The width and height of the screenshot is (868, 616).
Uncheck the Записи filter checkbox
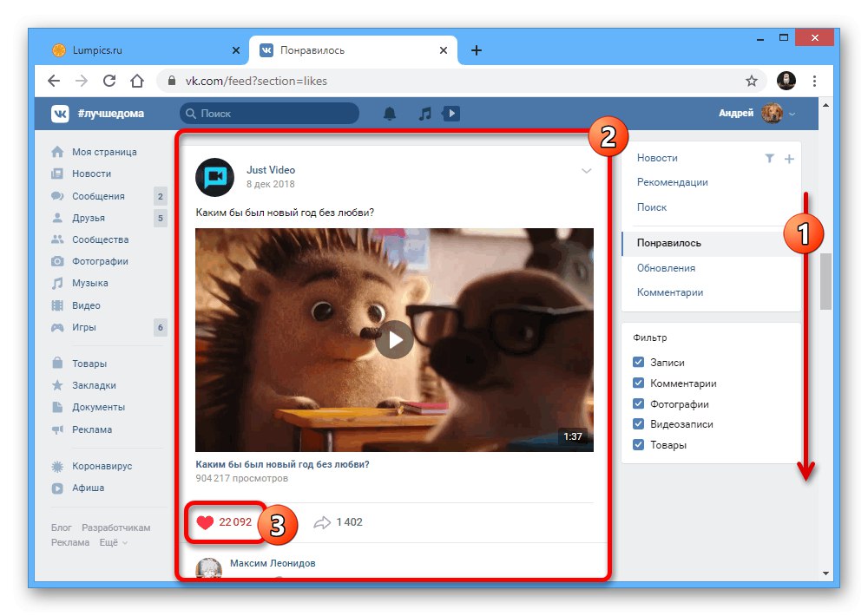point(638,362)
